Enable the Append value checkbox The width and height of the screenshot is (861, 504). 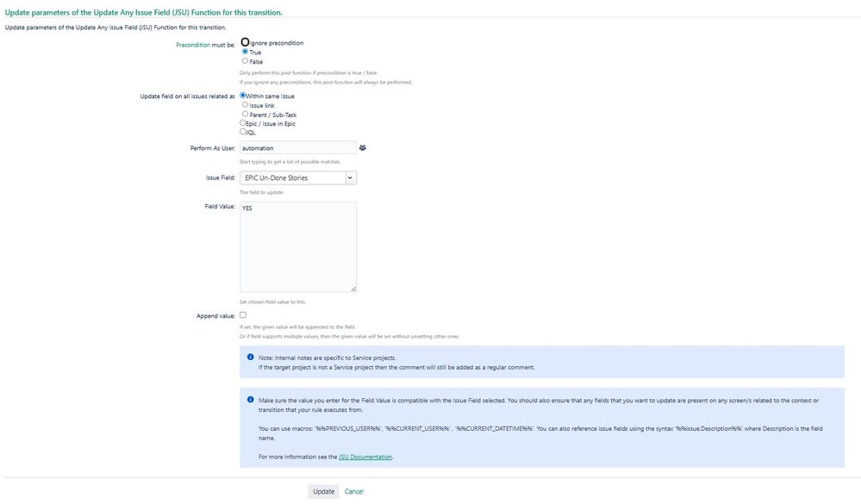coord(242,314)
